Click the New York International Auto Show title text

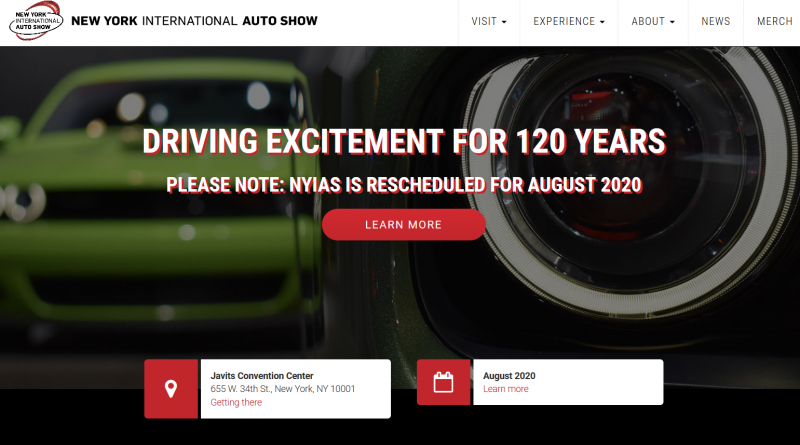pos(194,21)
